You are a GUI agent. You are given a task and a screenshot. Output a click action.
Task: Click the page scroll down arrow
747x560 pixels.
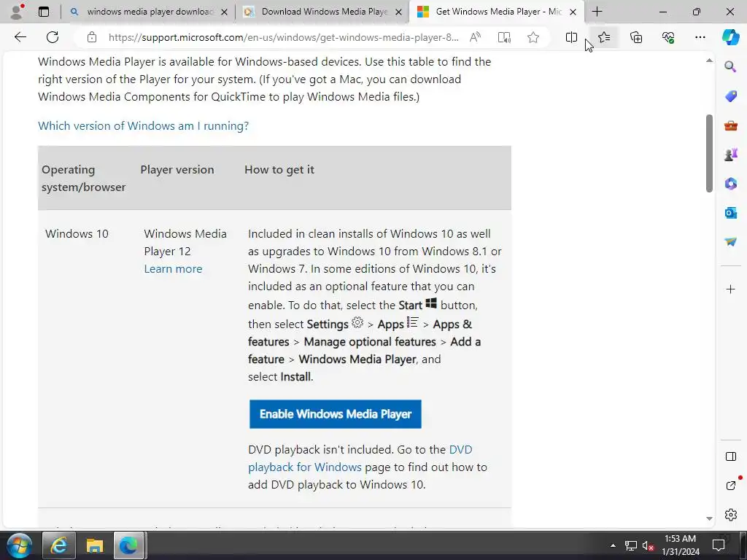pos(709,518)
